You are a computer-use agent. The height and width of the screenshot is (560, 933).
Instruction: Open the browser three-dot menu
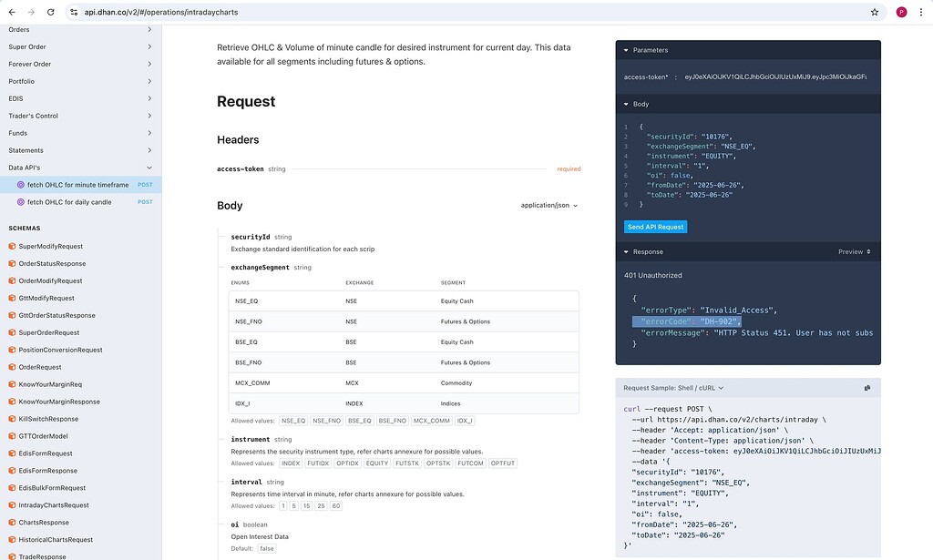921,12
